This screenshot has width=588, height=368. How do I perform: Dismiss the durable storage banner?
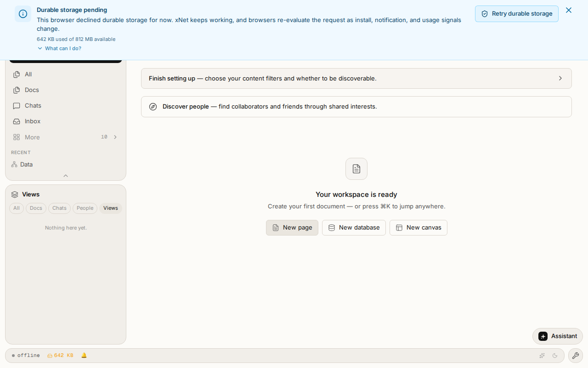pos(569,10)
